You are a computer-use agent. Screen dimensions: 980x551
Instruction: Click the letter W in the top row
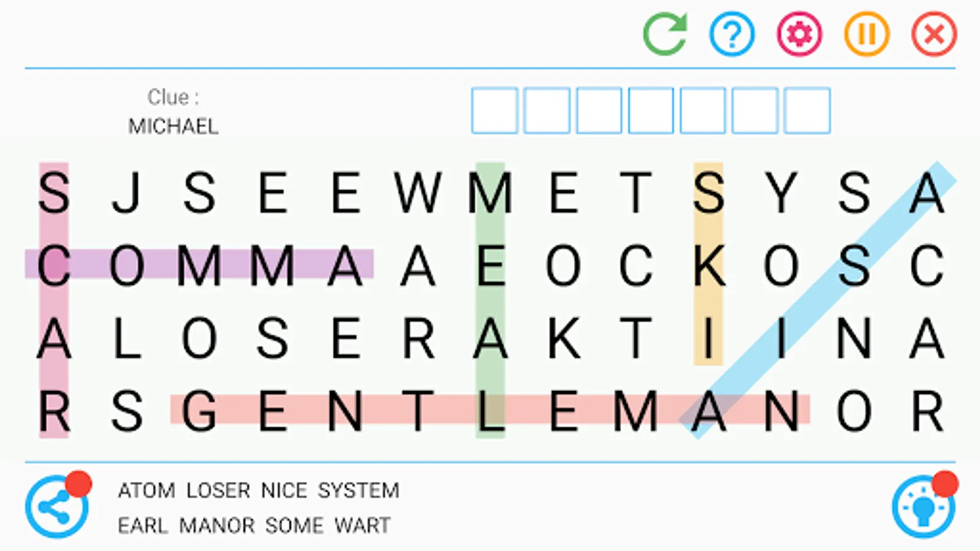417,193
